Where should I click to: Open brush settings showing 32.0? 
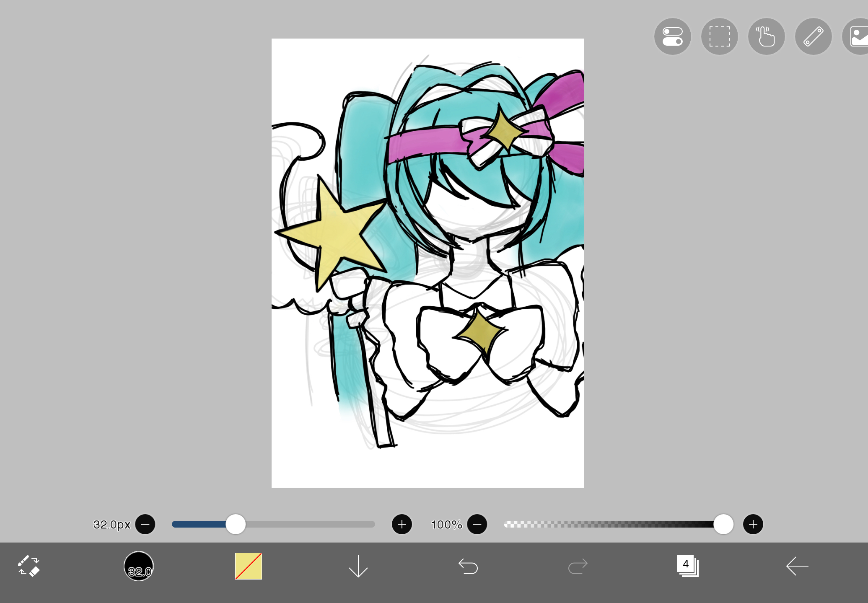[139, 566]
